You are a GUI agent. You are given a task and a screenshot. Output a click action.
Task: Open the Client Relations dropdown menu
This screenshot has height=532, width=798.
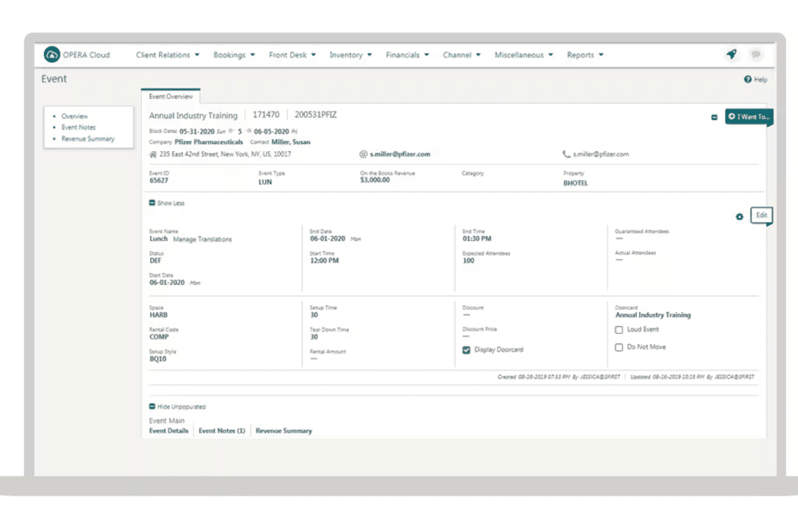click(168, 55)
